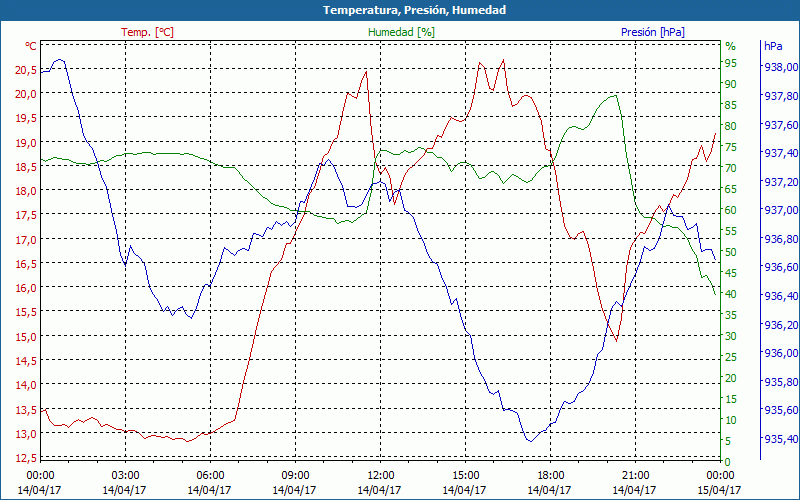
Task: Click the green '%' axis unit label
Action: click(x=731, y=46)
